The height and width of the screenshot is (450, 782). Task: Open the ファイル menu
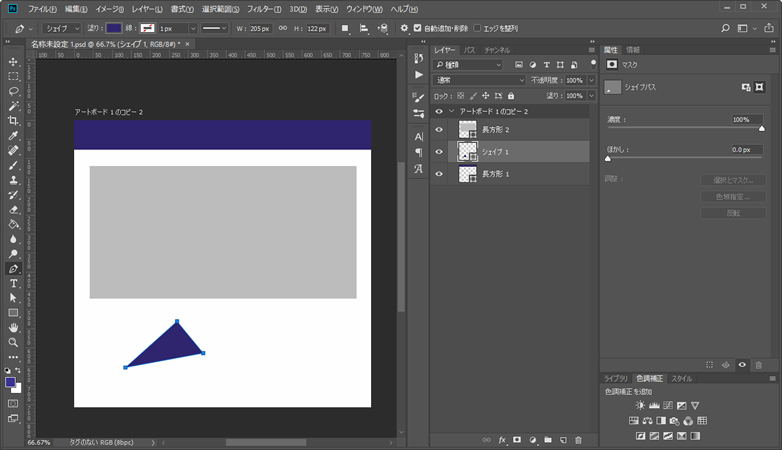coord(42,9)
